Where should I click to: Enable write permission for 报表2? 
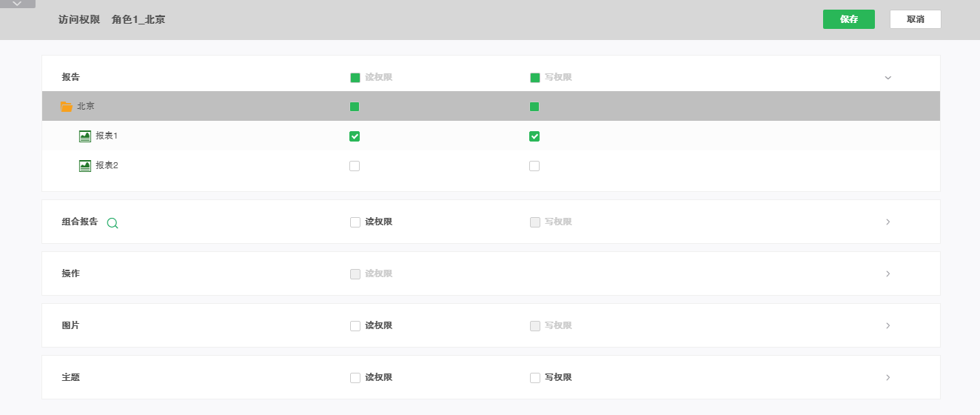[x=534, y=166]
